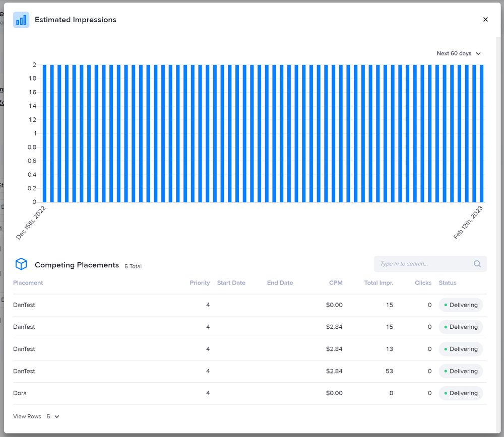504x437 pixels.
Task: Click Delivering badge in 53 impressions row
Action: click(461, 371)
